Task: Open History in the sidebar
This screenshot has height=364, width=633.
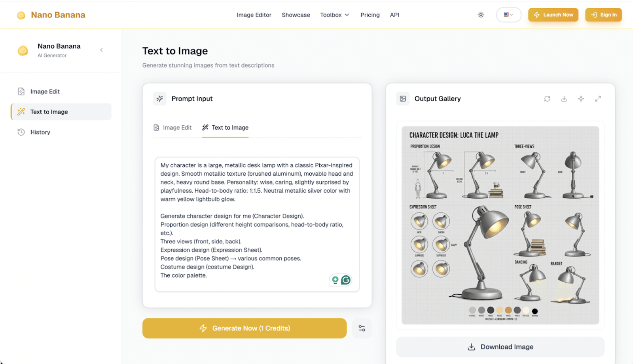Action: click(40, 132)
